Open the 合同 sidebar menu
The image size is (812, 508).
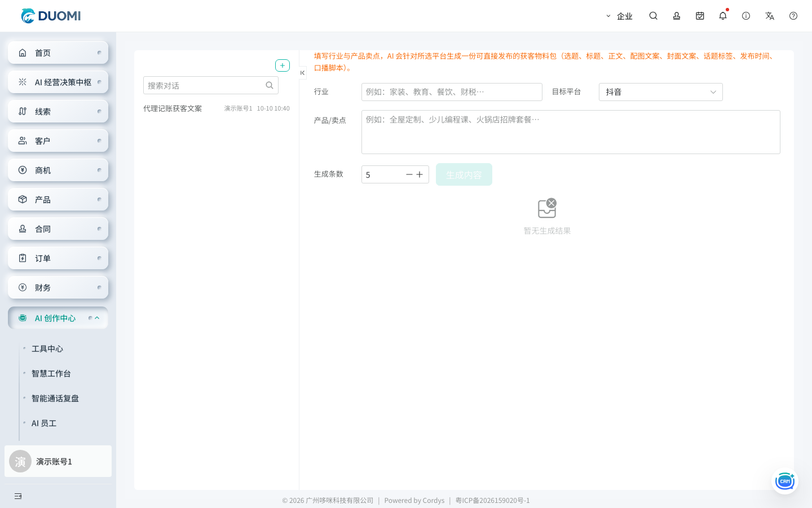tap(58, 229)
